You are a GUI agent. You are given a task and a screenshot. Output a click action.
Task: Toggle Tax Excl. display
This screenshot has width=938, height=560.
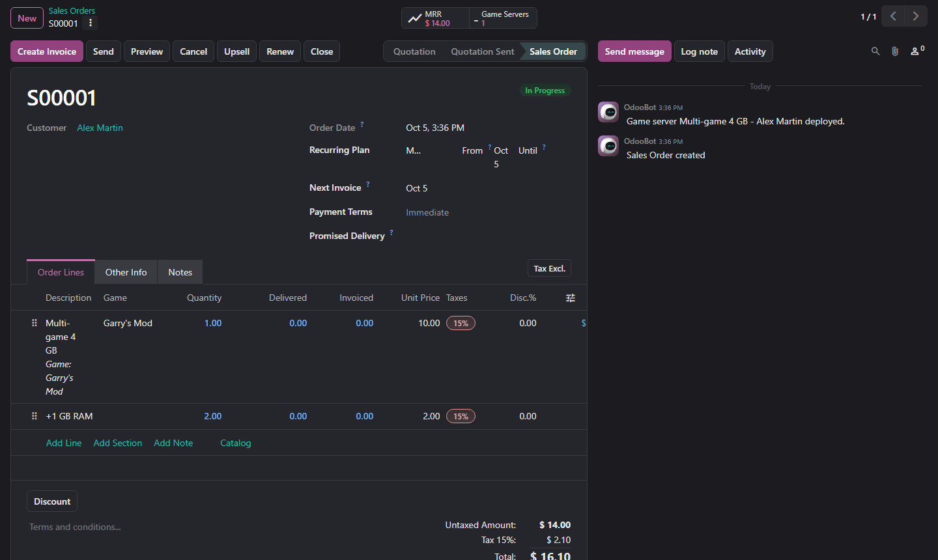[549, 268]
